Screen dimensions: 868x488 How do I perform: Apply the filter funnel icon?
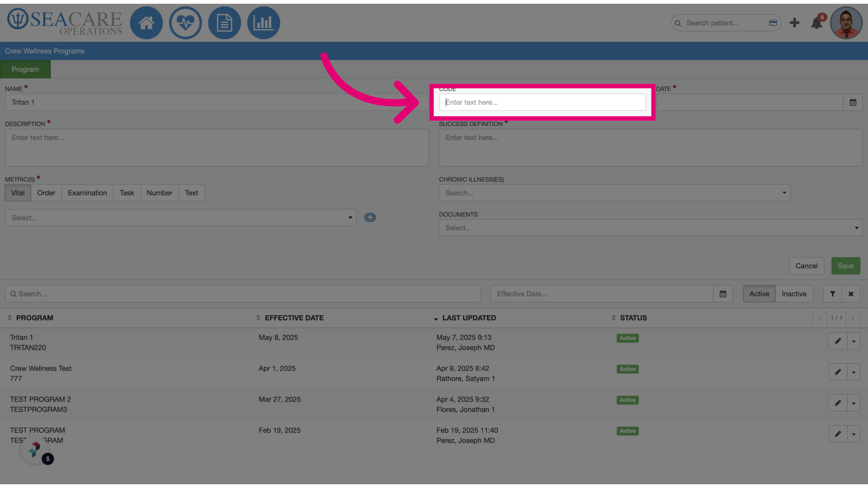point(832,294)
